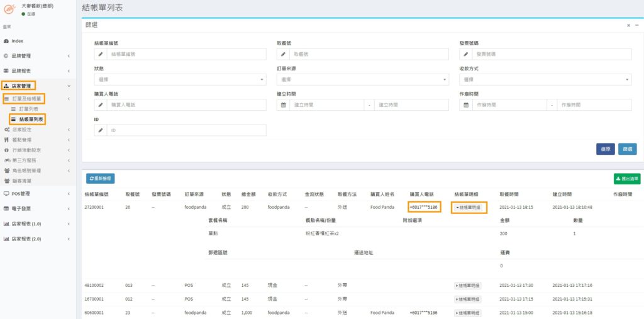Click the pencil icon beside ID field
The image size is (644, 319).
pyautogui.click(x=100, y=130)
